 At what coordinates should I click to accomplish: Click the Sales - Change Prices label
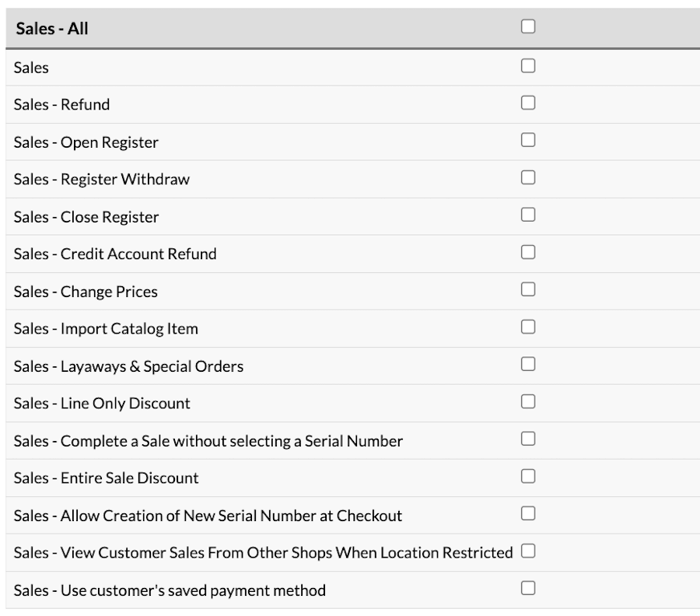tap(86, 292)
